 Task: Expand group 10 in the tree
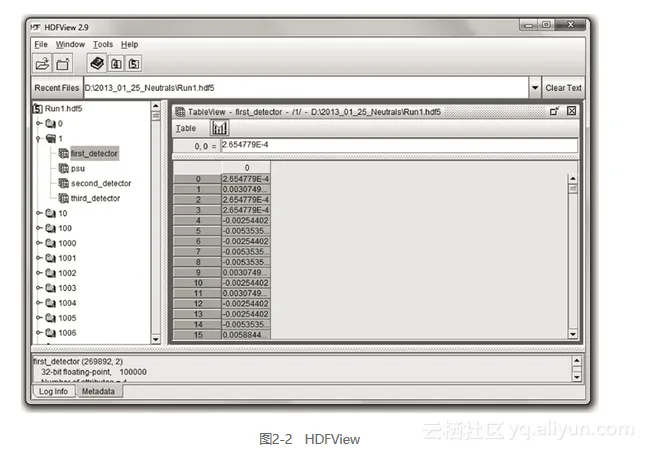pos(39,213)
